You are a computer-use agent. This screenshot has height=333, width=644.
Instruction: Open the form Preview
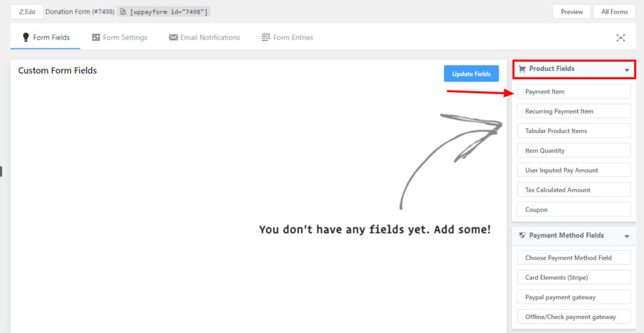click(x=572, y=12)
